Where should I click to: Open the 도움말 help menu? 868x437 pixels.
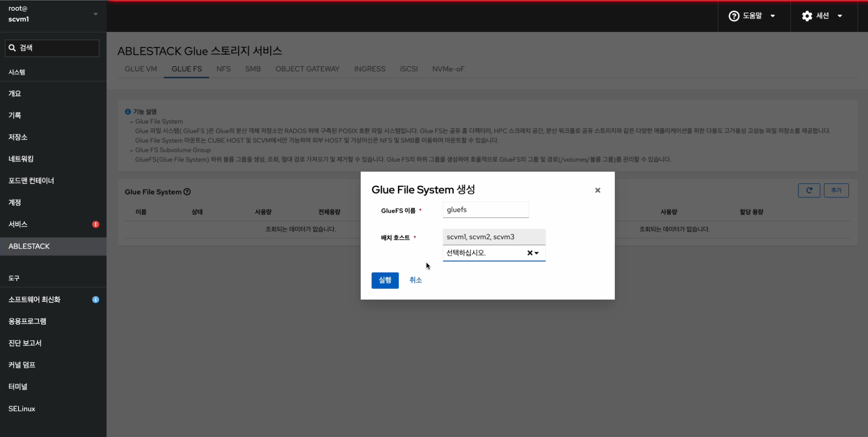(751, 16)
